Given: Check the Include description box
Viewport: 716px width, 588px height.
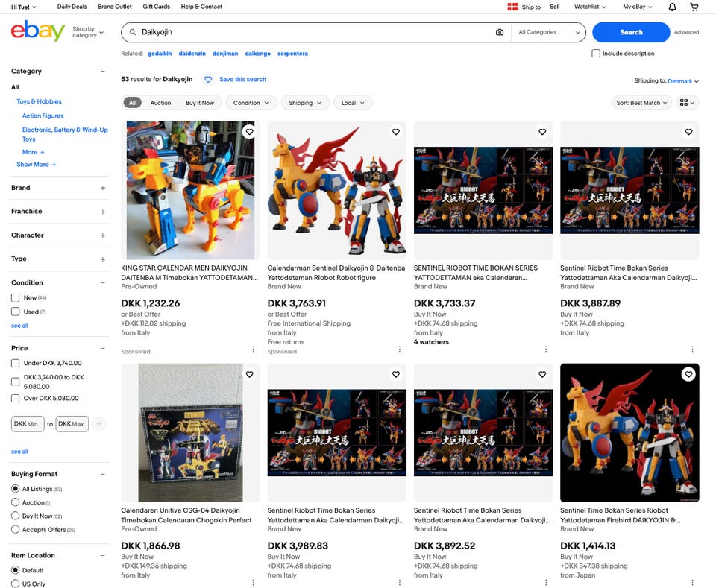Looking at the screenshot, I should (595, 54).
